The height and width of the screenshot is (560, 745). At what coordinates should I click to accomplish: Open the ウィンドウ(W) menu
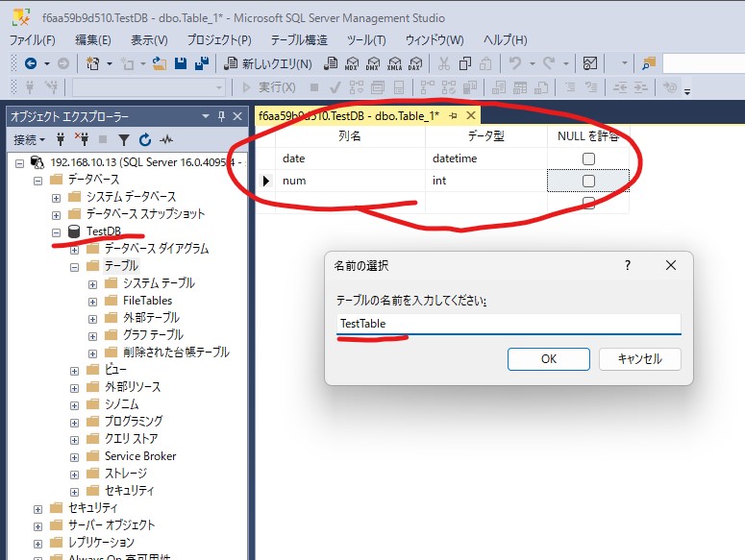pyautogui.click(x=435, y=40)
